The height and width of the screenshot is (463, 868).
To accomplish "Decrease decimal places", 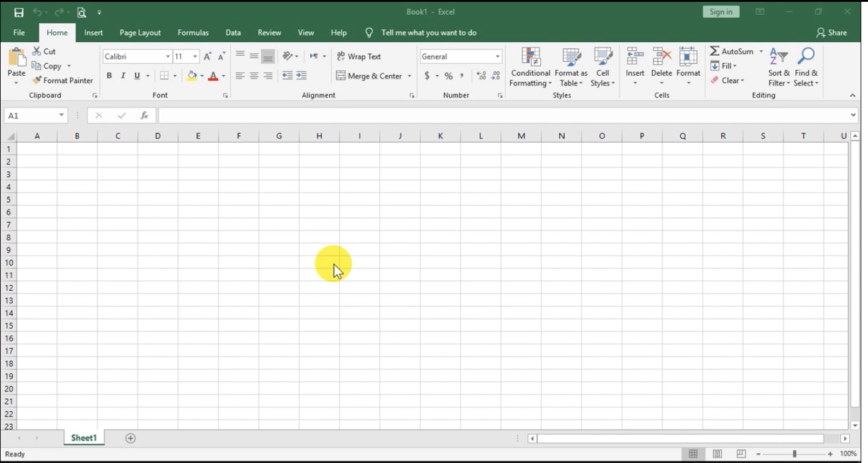I will tap(495, 76).
